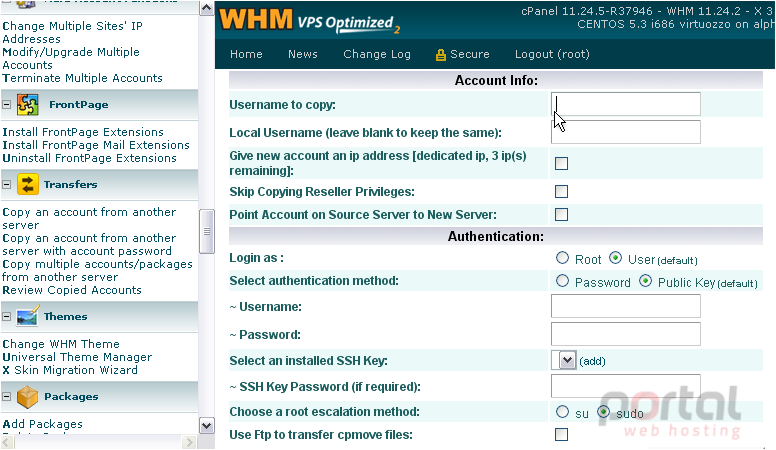Check Point Account on Source Server to New Server
Viewport: 776px width, 450px height.
coord(561,214)
